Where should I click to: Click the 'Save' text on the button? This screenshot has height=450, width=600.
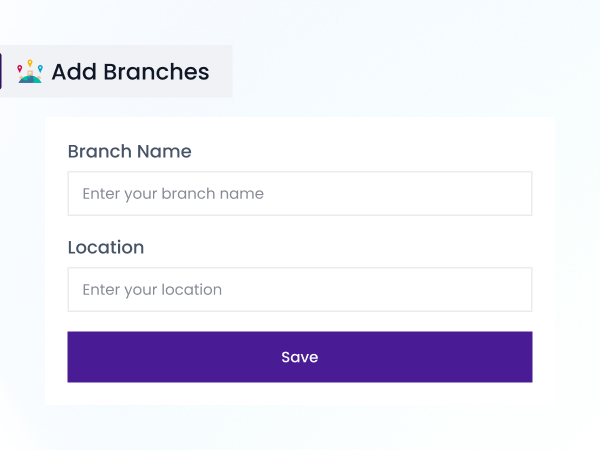pyautogui.click(x=299, y=357)
